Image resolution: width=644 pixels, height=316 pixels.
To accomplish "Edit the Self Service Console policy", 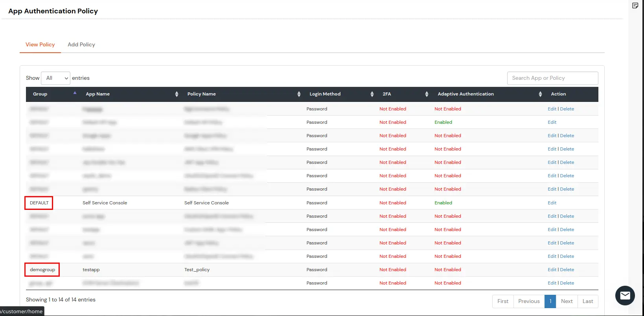I will pyautogui.click(x=552, y=203).
